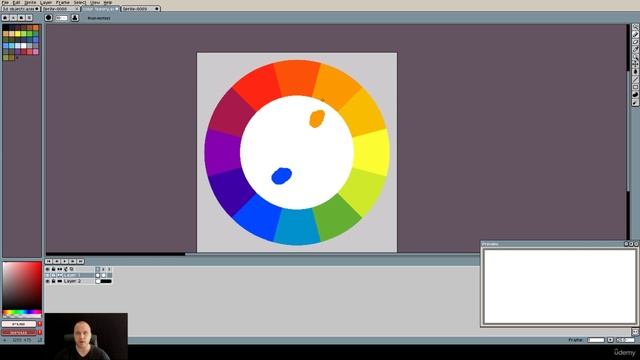Select the Contour tool
This screenshot has height=360, width=640.
point(635,95)
